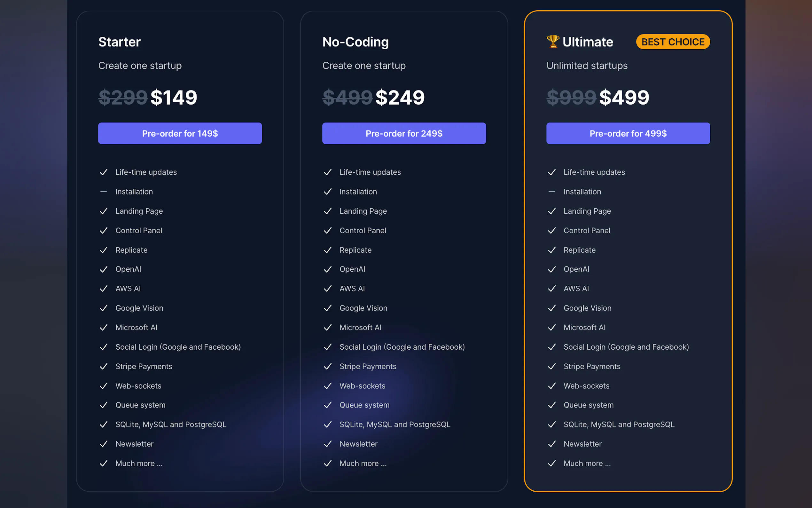Click Starter's Life-time updates checkmark
Image resolution: width=812 pixels, height=508 pixels.
(103, 172)
